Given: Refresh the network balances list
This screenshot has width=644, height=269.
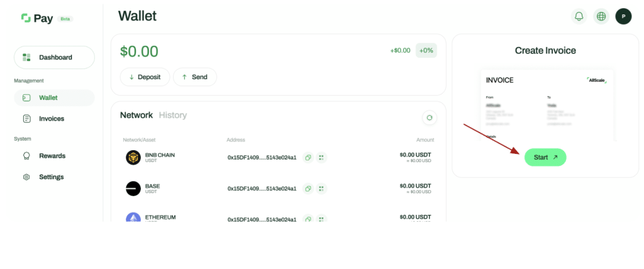Looking at the screenshot, I should click(x=429, y=118).
